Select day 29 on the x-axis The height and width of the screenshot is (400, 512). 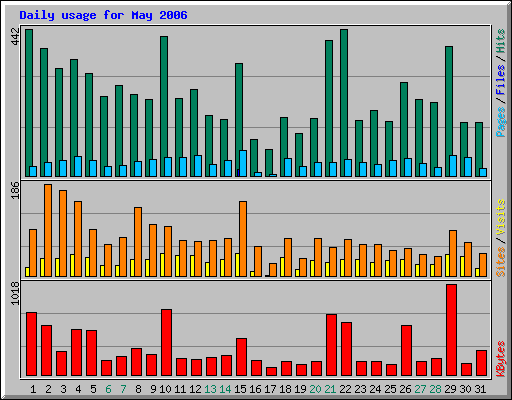coord(450,389)
